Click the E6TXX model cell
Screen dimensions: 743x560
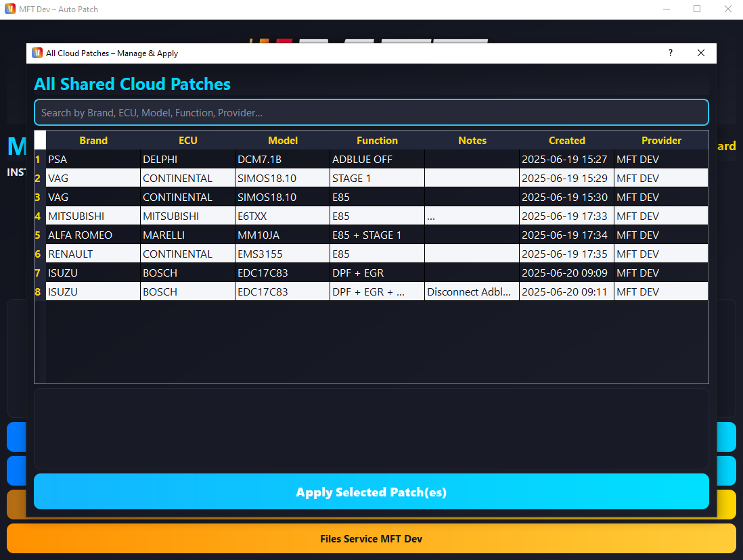(x=282, y=216)
